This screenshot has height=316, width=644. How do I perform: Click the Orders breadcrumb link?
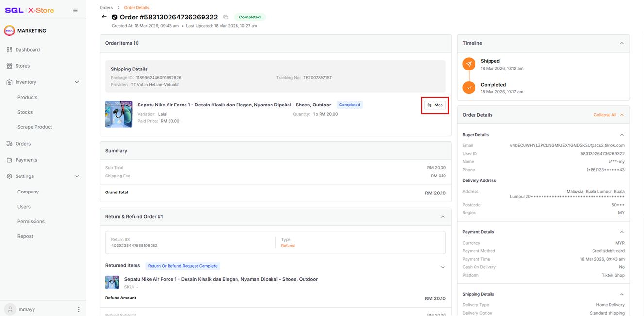click(x=106, y=8)
